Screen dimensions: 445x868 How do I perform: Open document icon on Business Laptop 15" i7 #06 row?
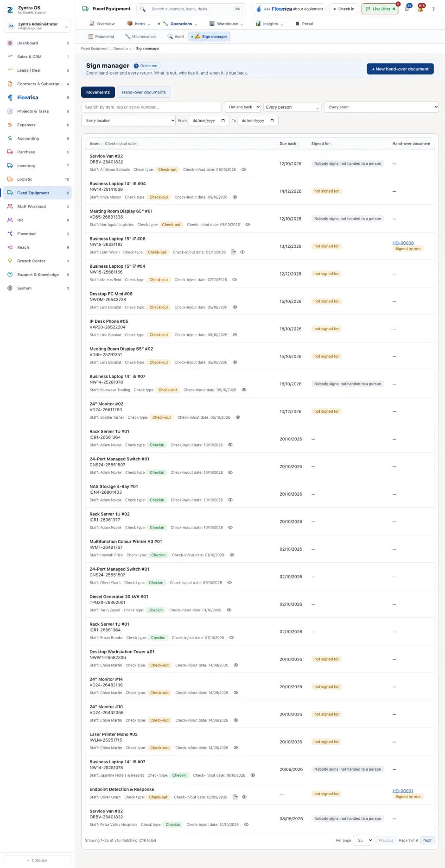[x=234, y=252]
